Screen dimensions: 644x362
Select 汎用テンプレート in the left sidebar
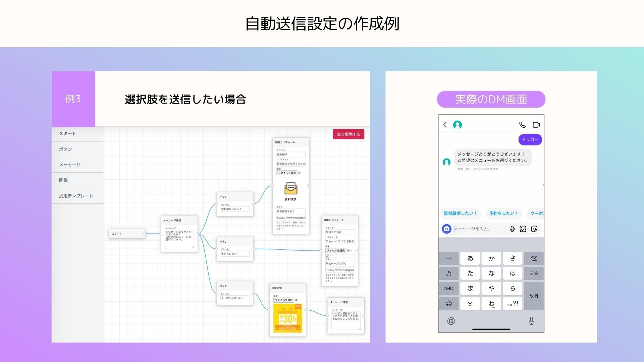click(x=76, y=196)
